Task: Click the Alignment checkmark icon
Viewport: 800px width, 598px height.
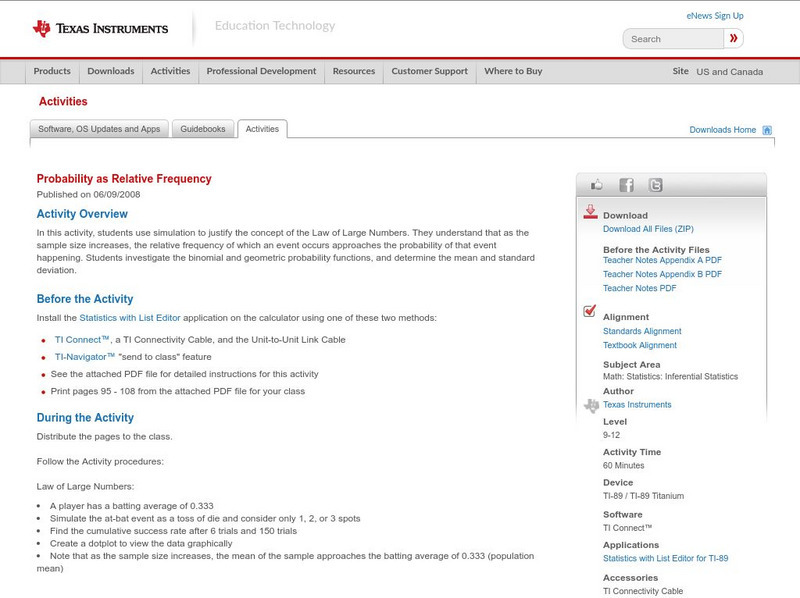Action: tap(589, 311)
